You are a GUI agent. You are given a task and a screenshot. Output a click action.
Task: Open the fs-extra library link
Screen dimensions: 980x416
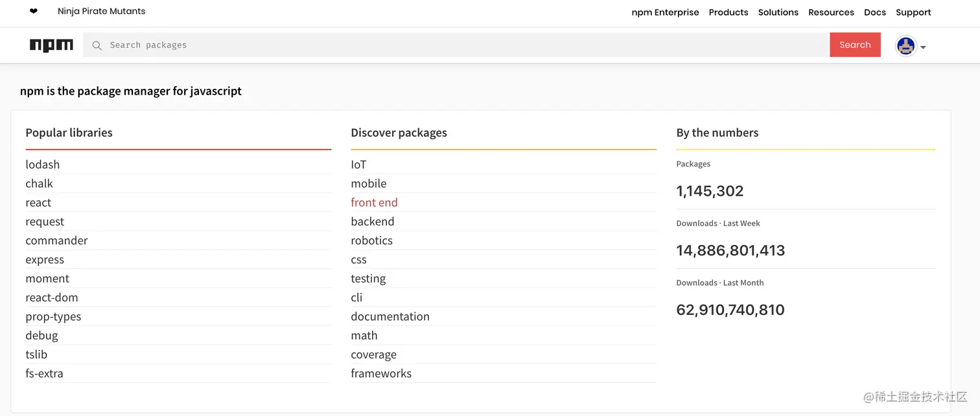(x=44, y=373)
